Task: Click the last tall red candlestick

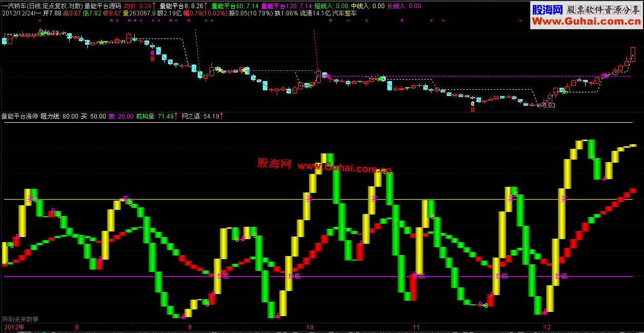Action: click(x=633, y=54)
